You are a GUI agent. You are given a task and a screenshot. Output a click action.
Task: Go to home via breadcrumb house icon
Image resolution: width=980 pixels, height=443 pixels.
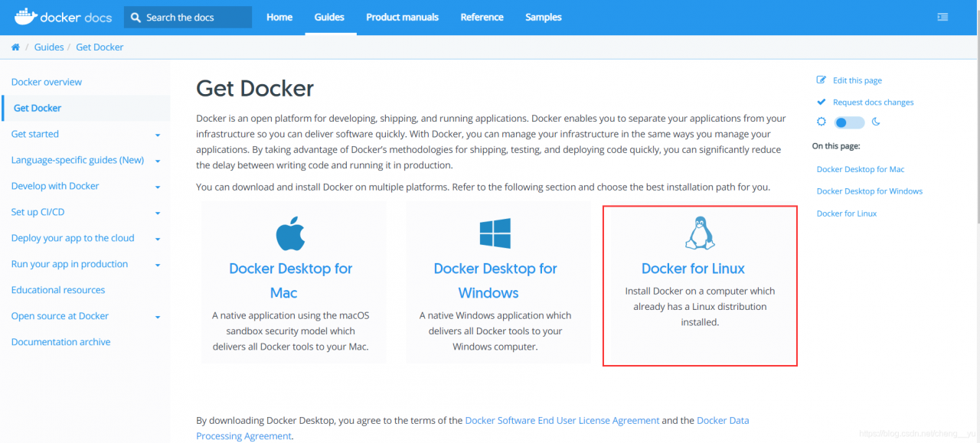click(x=15, y=47)
